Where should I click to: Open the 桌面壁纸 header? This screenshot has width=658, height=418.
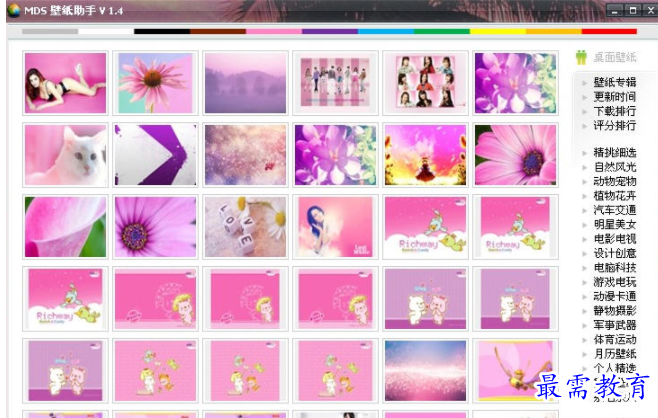click(x=617, y=58)
